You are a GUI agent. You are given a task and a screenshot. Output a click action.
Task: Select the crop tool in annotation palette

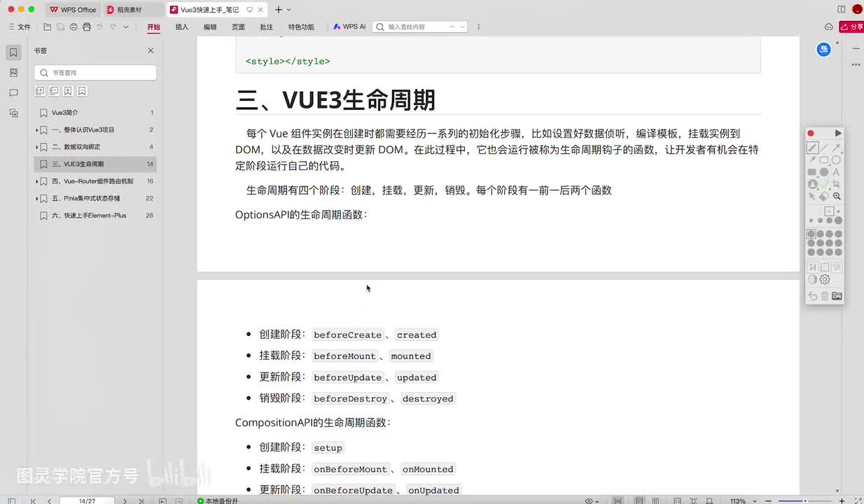point(836,184)
